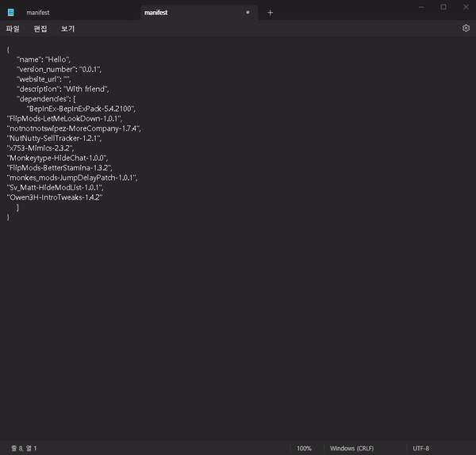Close the unsaved manifest tab via dot
This screenshot has width=476, height=455.
(x=248, y=13)
